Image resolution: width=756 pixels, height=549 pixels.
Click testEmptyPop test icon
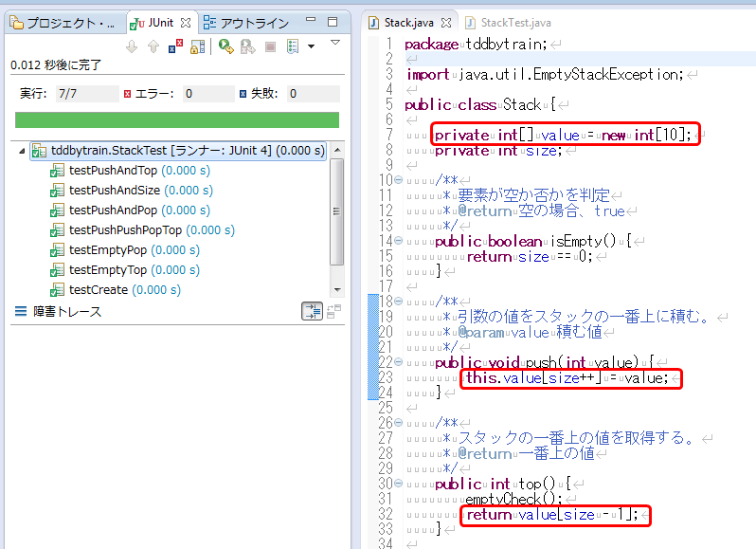[58, 250]
